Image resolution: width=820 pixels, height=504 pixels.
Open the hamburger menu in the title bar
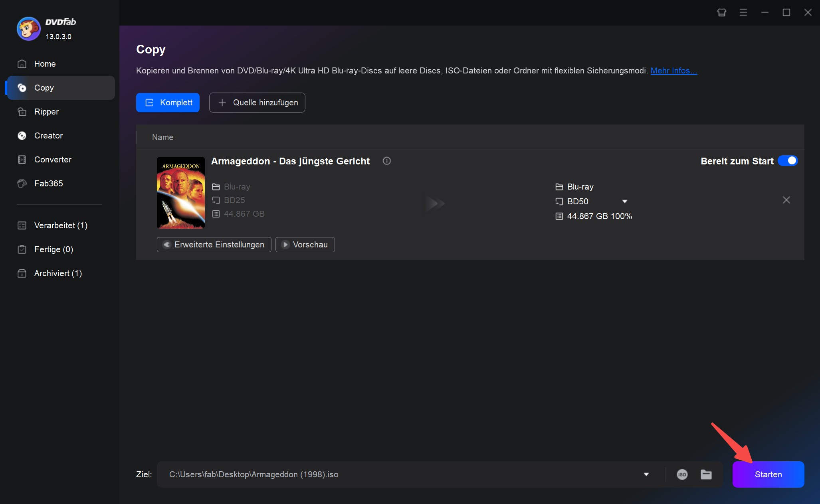(x=743, y=12)
